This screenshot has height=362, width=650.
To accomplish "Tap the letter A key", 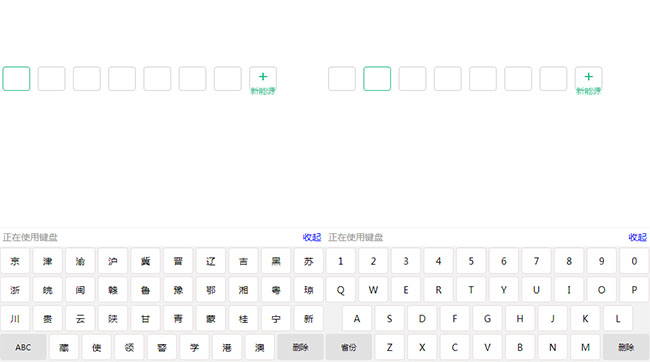I will point(357,319).
